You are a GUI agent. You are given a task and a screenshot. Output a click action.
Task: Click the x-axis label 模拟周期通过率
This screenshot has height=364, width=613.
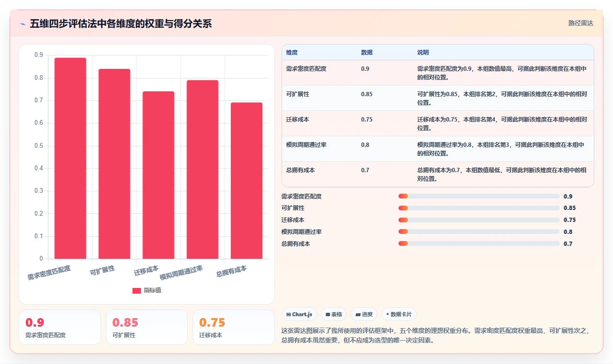182,273
